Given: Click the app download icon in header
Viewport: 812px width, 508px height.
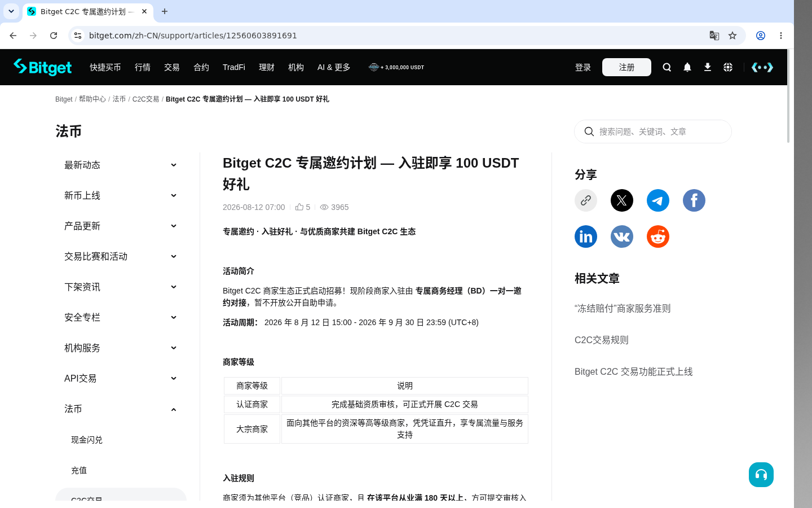Looking at the screenshot, I should (x=708, y=67).
